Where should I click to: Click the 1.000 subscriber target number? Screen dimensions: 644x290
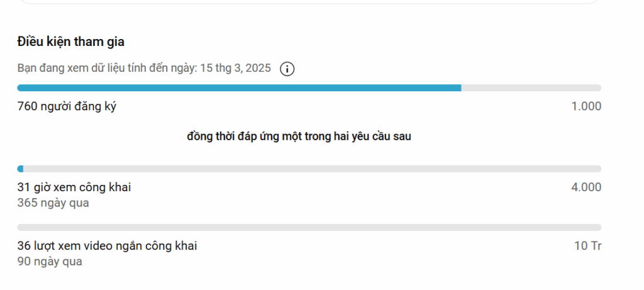587,106
